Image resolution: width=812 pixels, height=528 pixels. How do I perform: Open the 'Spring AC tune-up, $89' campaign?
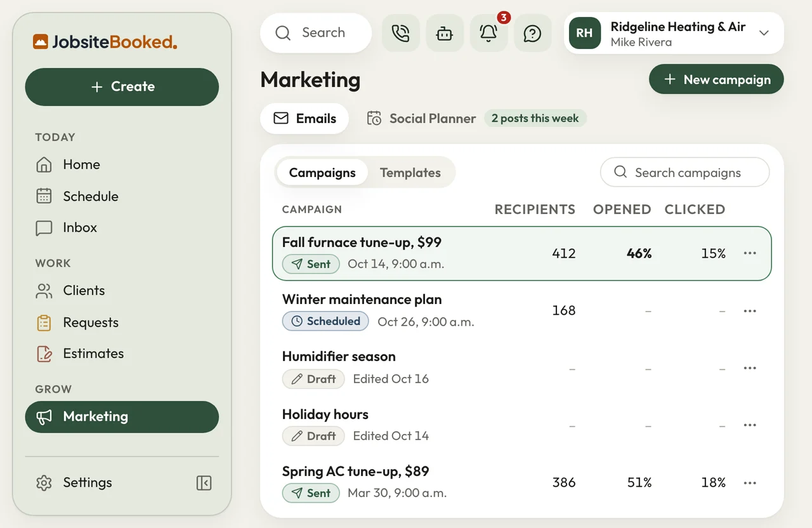click(522, 482)
